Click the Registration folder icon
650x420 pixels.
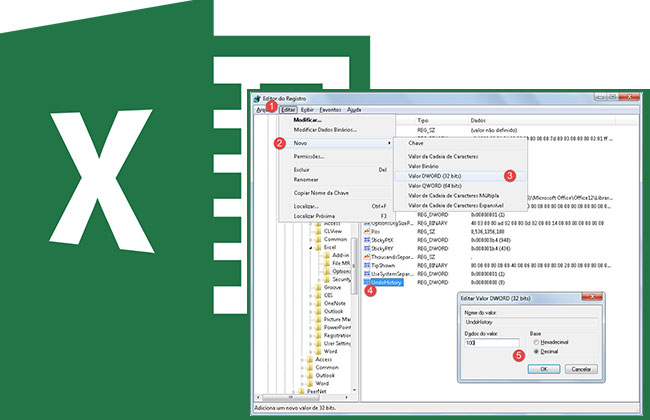[318, 335]
